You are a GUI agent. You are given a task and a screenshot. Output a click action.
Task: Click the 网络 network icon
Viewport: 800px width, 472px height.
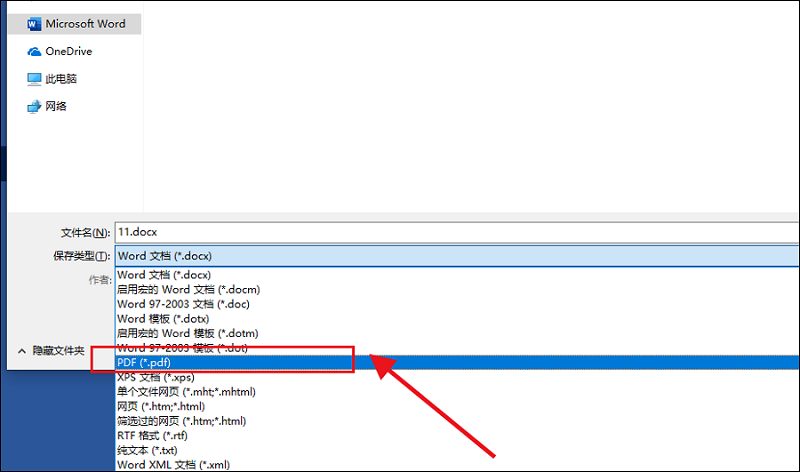coord(34,106)
